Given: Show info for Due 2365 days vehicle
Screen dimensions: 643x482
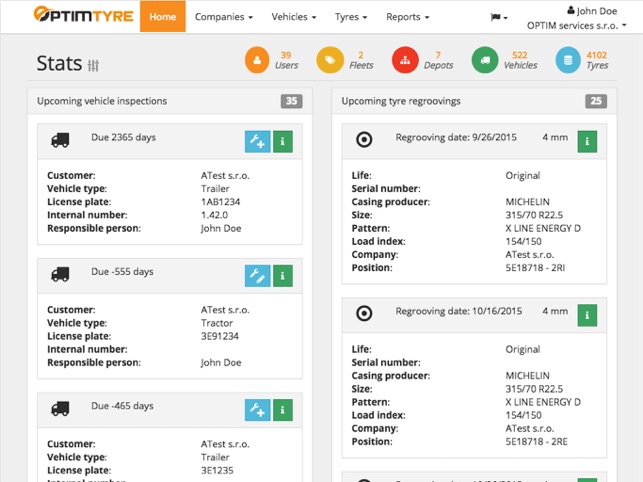Looking at the screenshot, I should [x=283, y=142].
